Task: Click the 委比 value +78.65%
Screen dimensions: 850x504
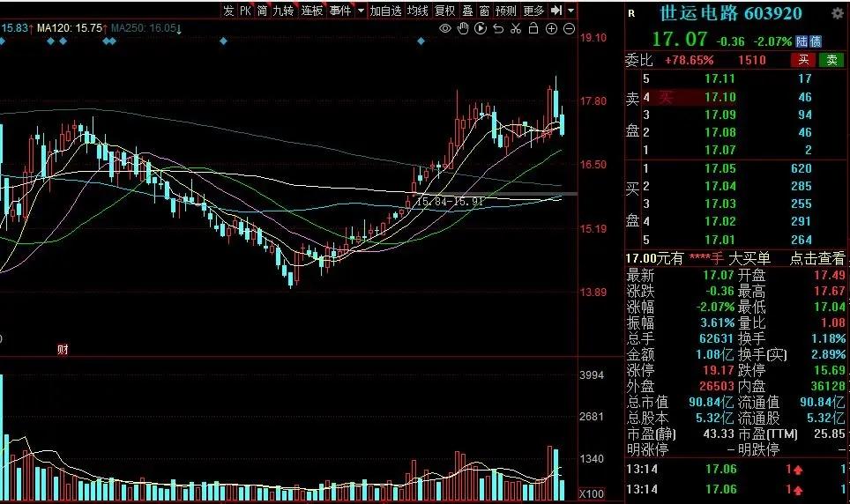Action: coord(689,60)
